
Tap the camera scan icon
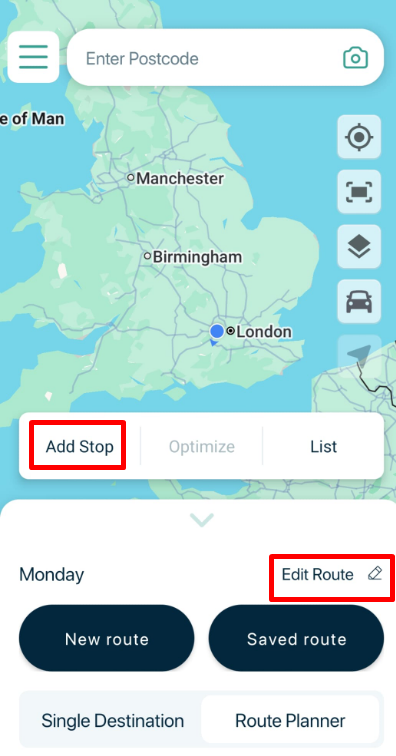[x=355, y=58]
